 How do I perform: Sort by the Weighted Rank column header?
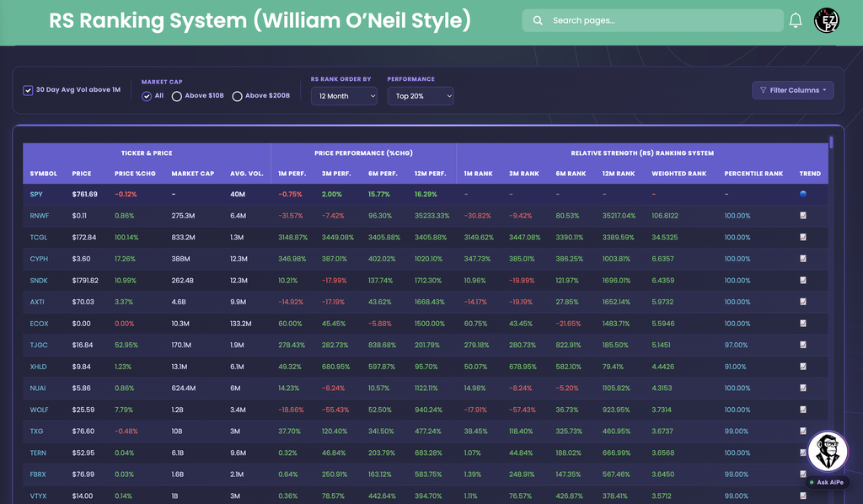tap(678, 174)
